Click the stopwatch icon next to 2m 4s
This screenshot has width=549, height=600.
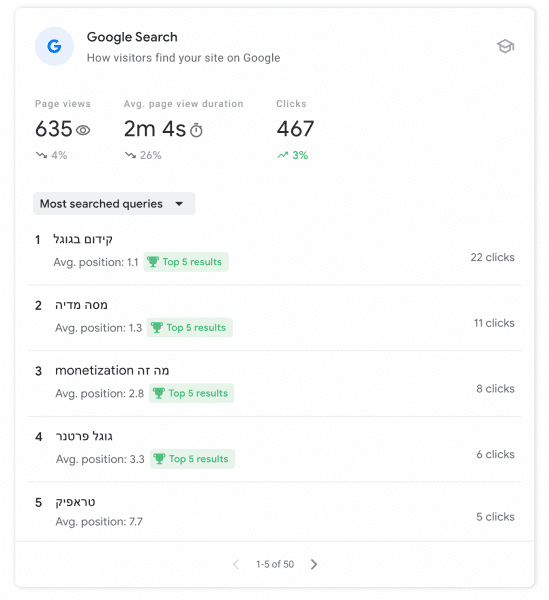point(196,130)
